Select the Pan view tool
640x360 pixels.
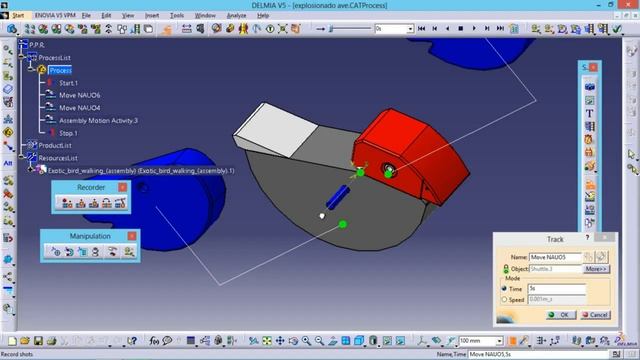point(280,340)
